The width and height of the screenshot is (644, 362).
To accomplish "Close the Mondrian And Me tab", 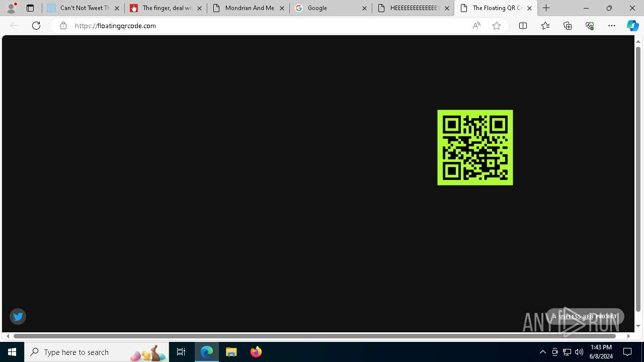I will pos(282,8).
